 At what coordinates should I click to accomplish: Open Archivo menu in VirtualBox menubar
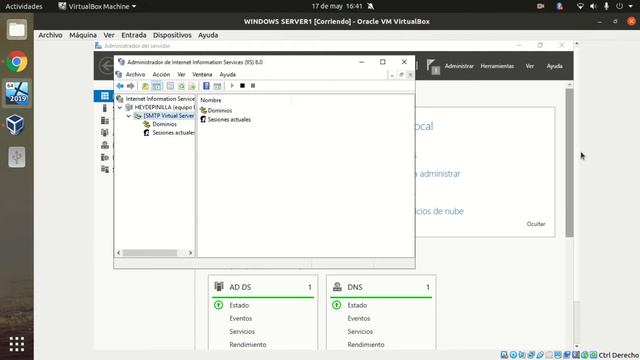pos(50,35)
